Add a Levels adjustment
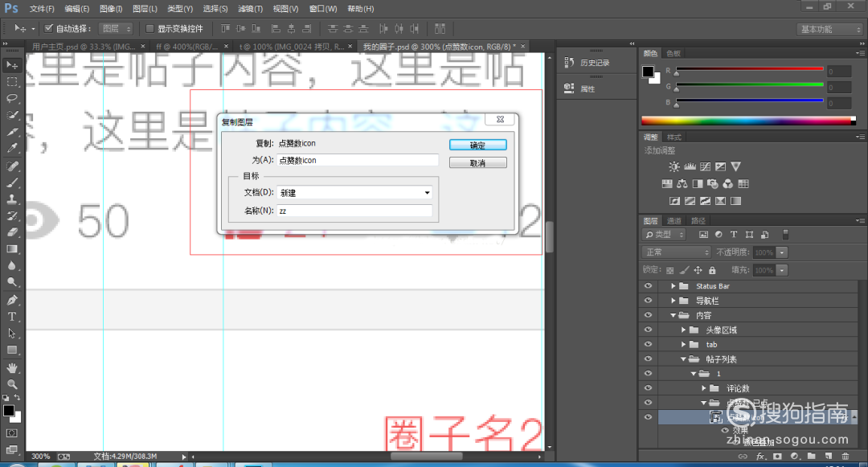 [690, 166]
